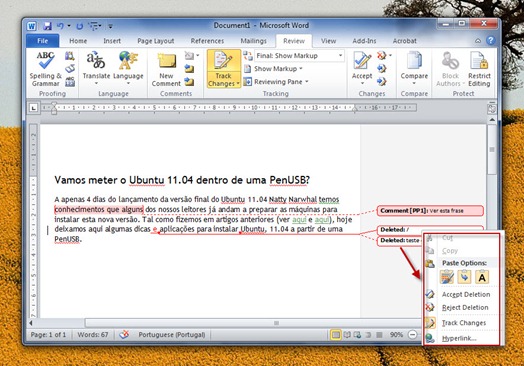
Task: Select Keep Text Only paste option
Action: (x=482, y=277)
